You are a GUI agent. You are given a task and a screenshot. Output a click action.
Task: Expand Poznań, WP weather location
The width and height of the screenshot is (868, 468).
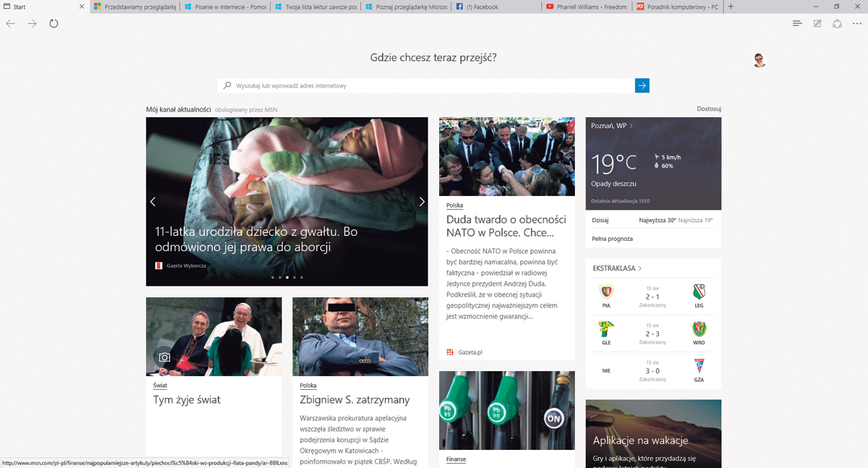click(612, 126)
